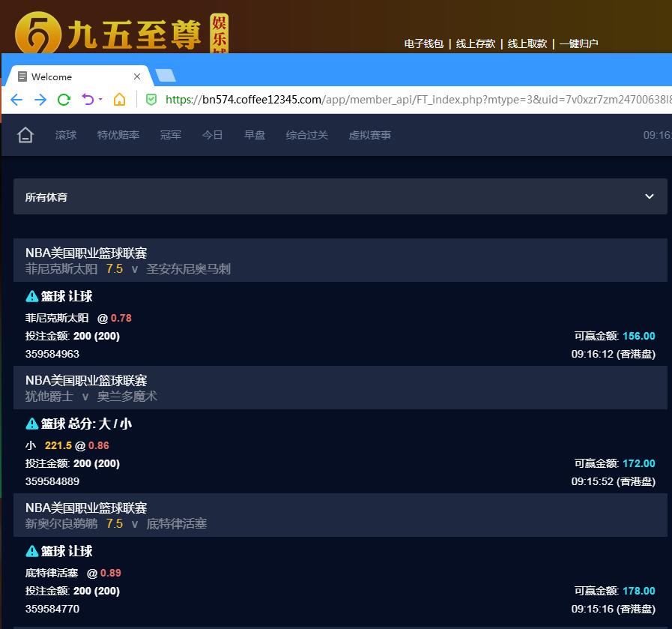
Task: Go to the sportsbook home icon
Action: (x=25, y=136)
